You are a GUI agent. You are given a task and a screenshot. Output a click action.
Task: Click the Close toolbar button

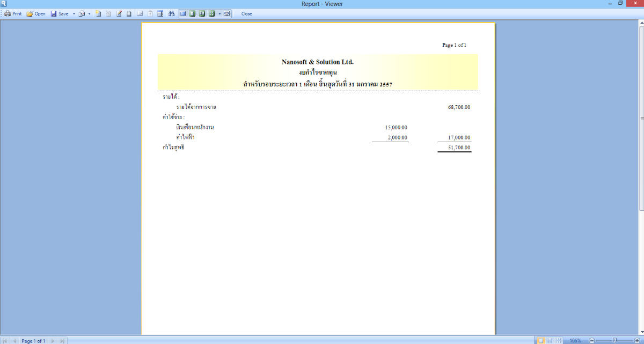click(x=246, y=13)
